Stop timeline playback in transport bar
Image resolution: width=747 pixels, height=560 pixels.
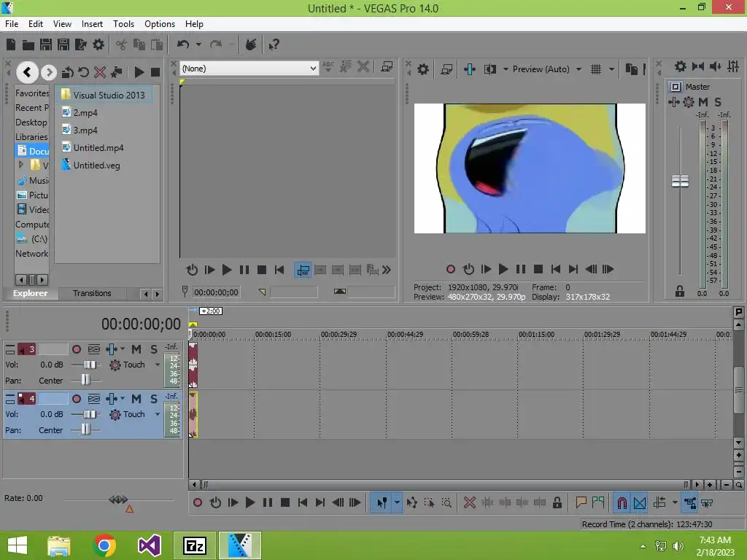pyautogui.click(x=285, y=502)
